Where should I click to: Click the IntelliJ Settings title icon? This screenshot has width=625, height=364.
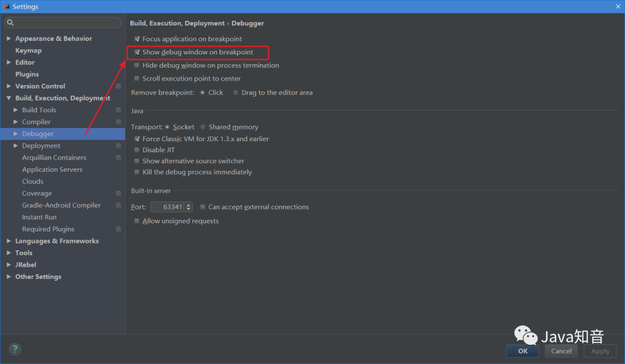tap(6, 6)
